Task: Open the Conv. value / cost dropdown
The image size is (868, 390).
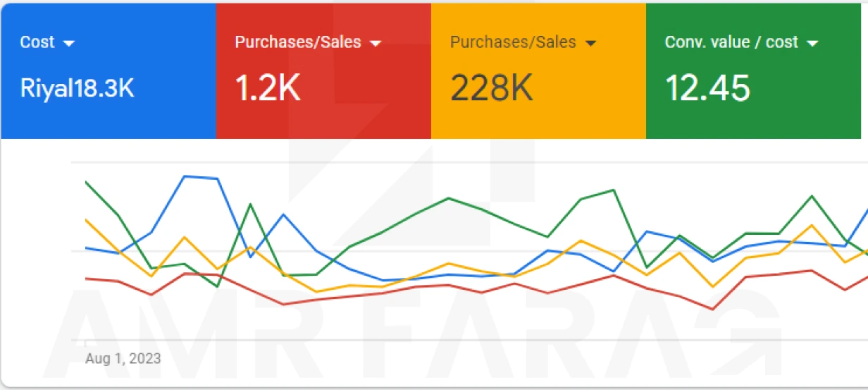Action: [x=812, y=43]
